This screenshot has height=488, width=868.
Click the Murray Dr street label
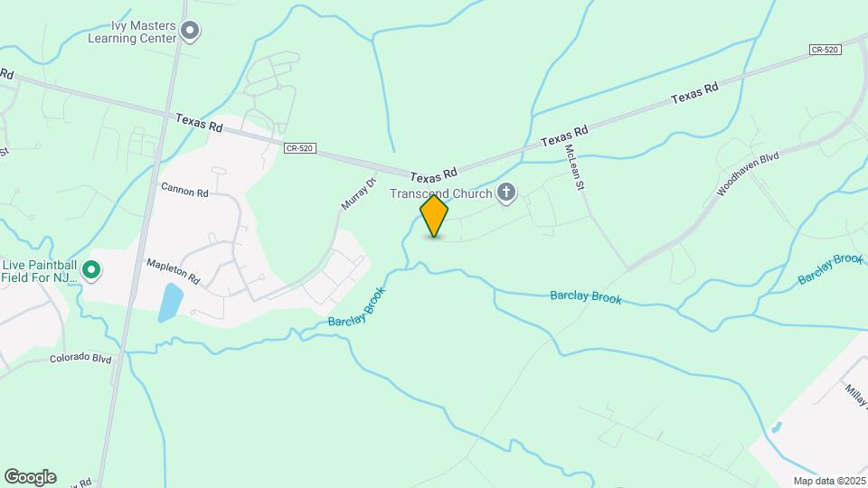click(358, 193)
